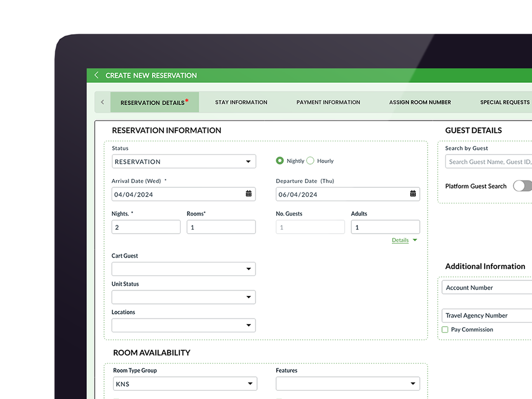Click the Additional Information heading
532x399 pixels.
point(485,266)
